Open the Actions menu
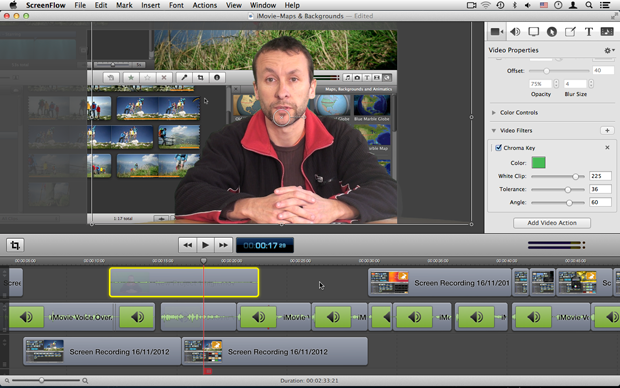This screenshot has width=620, height=388. [x=204, y=5]
